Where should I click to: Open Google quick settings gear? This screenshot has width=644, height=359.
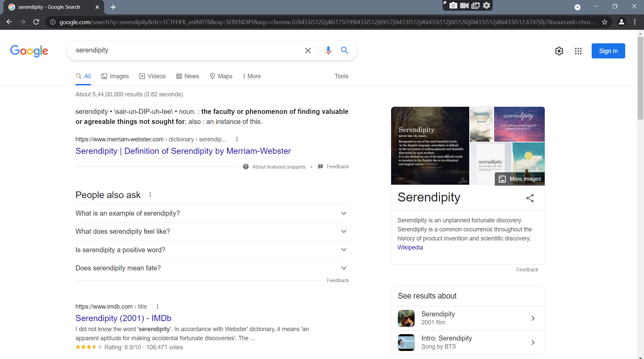tap(559, 51)
